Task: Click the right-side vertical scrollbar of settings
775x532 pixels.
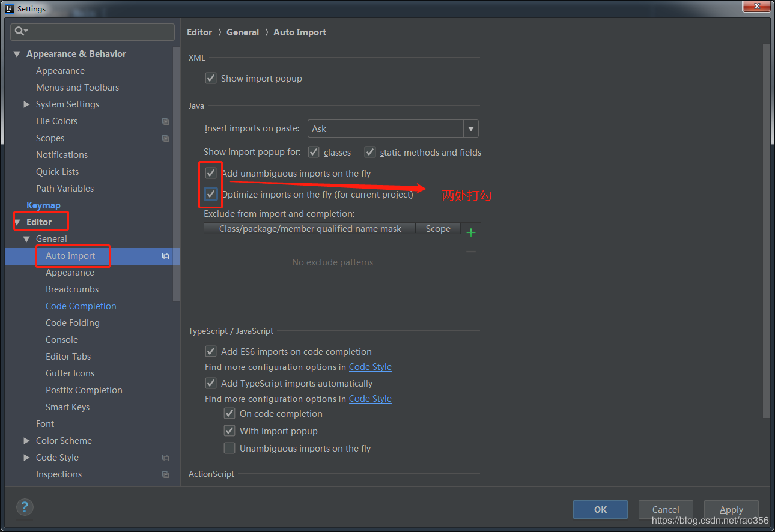Action: coord(766,228)
